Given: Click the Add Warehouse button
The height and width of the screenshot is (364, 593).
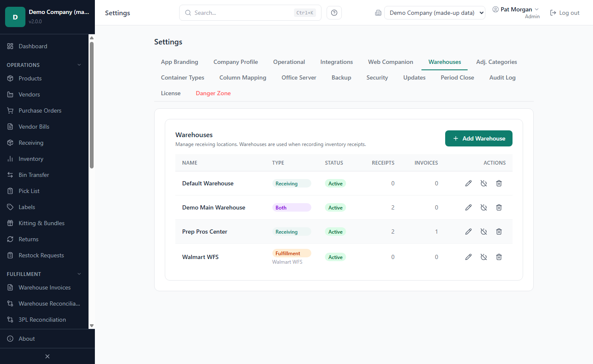Looking at the screenshot, I should coord(479,138).
